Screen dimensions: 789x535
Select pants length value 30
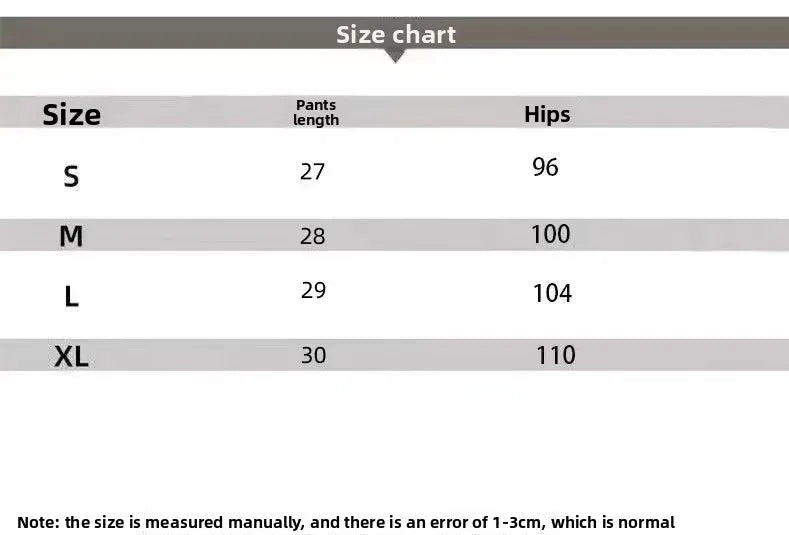tap(313, 355)
